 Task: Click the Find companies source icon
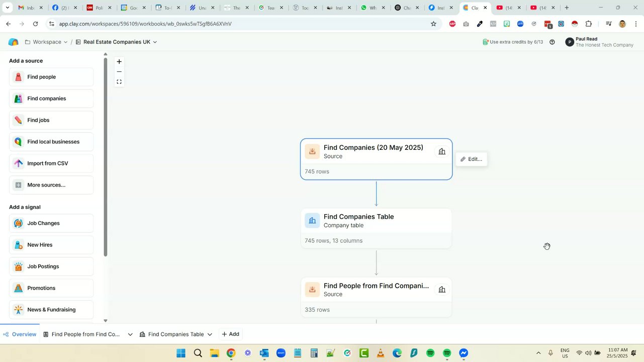18,99
